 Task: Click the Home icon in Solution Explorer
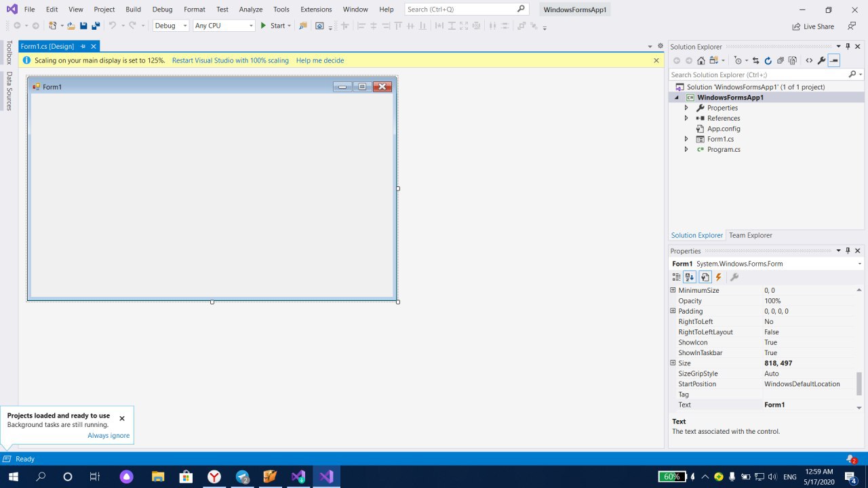tap(701, 60)
